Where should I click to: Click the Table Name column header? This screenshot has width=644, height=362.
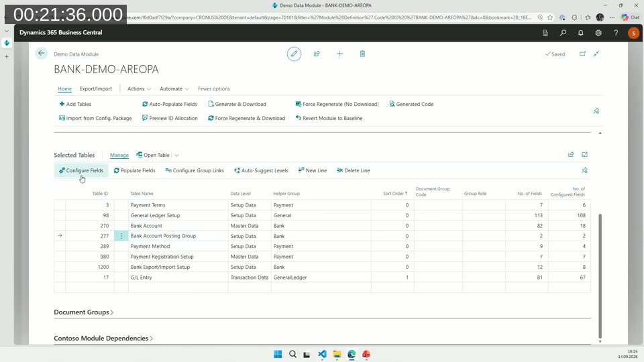(142, 193)
